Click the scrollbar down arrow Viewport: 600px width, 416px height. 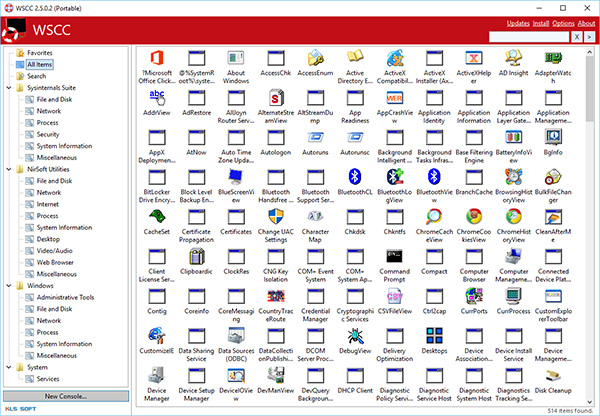[x=589, y=402]
